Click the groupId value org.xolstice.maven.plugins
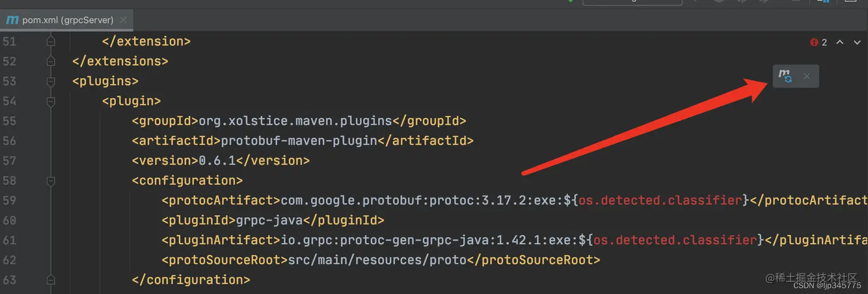The image size is (868, 294). tap(295, 121)
